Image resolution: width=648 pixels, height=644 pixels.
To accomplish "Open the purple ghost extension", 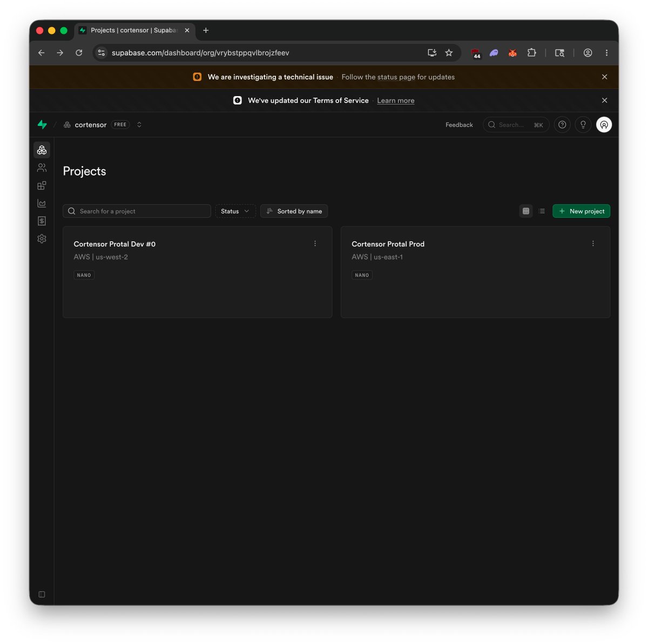I will (x=494, y=53).
